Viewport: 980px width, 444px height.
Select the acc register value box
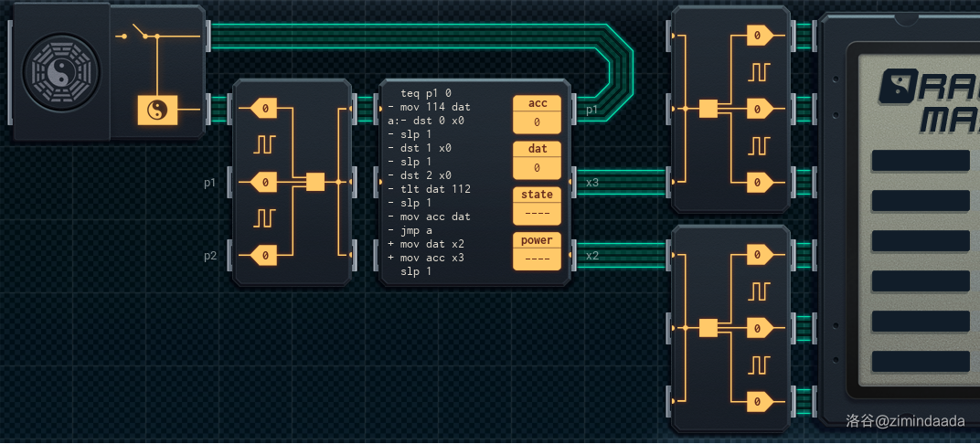tap(537, 122)
